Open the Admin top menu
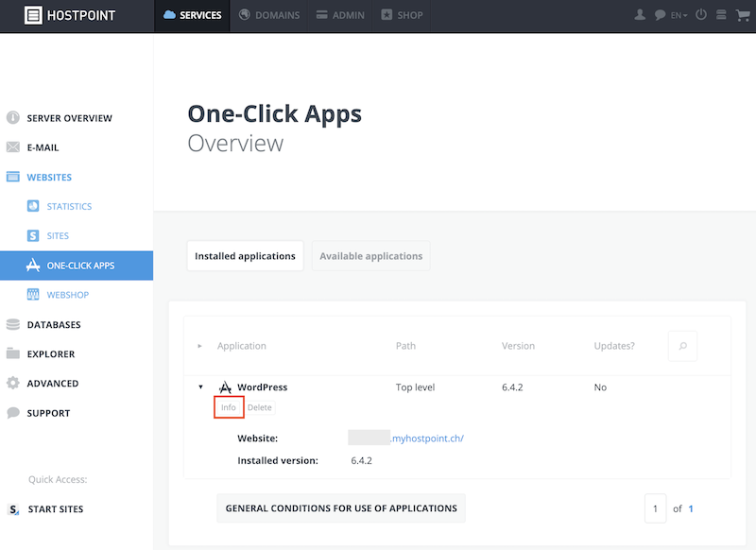 [340, 15]
